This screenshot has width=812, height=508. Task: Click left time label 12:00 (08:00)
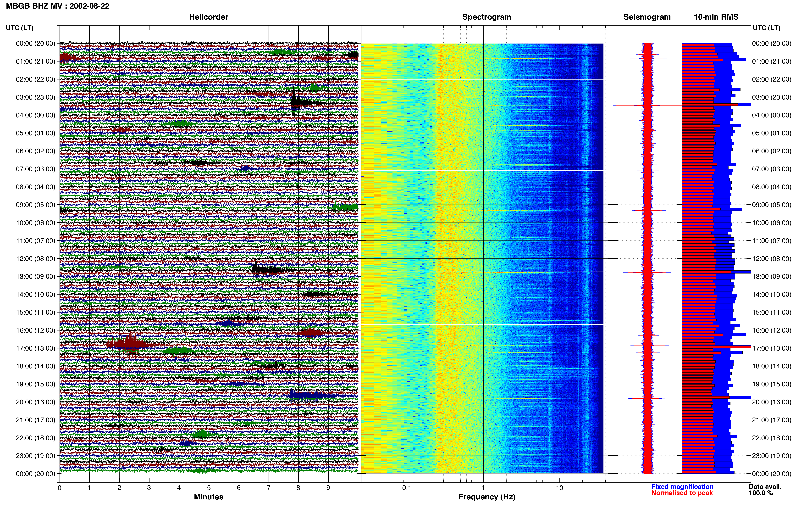[x=36, y=259]
